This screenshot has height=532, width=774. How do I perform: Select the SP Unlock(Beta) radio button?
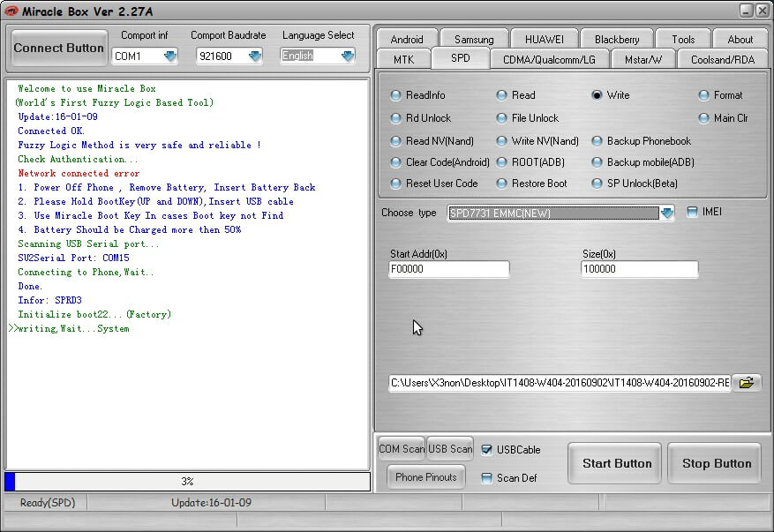[597, 184]
